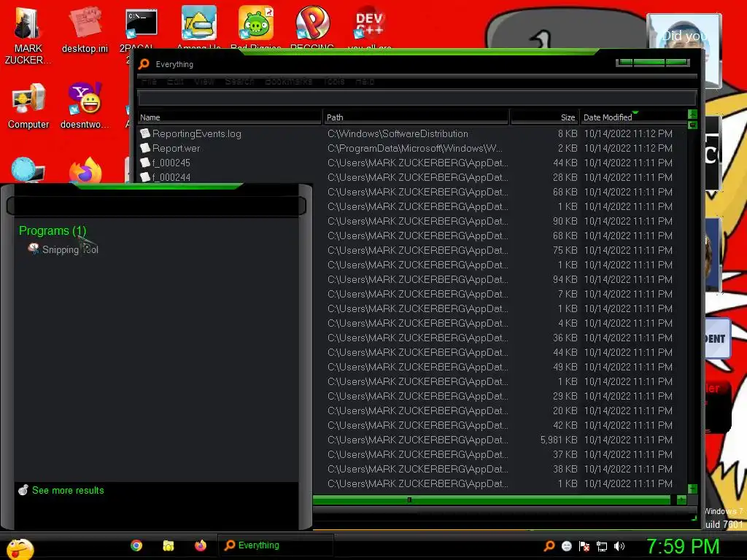Select the f_000244 file row
The height and width of the screenshot is (560, 747).
tap(412, 177)
